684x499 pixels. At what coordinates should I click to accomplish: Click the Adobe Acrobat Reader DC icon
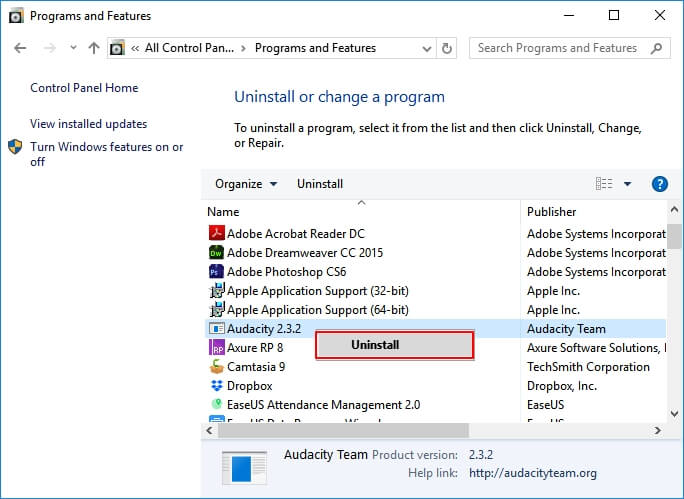pyautogui.click(x=216, y=234)
